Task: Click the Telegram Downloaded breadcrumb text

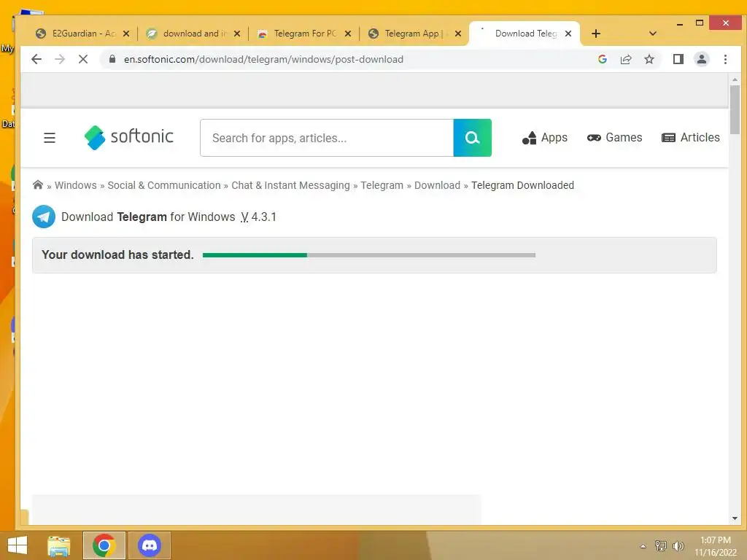Action: tap(522, 185)
